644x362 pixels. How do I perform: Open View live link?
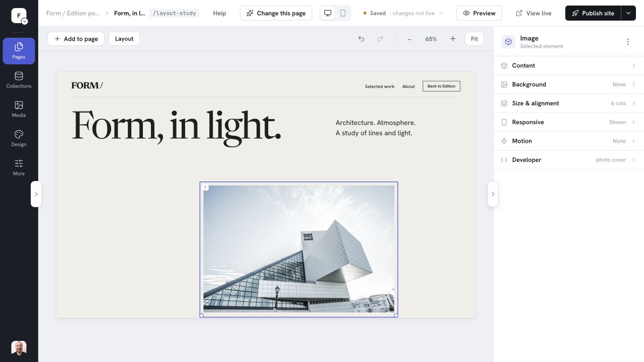click(x=534, y=13)
